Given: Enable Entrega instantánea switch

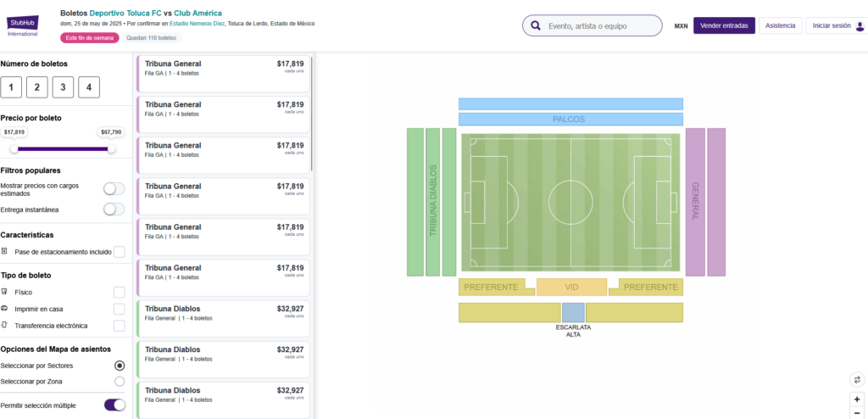Looking at the screenshot, I should [x=114, y=209].
